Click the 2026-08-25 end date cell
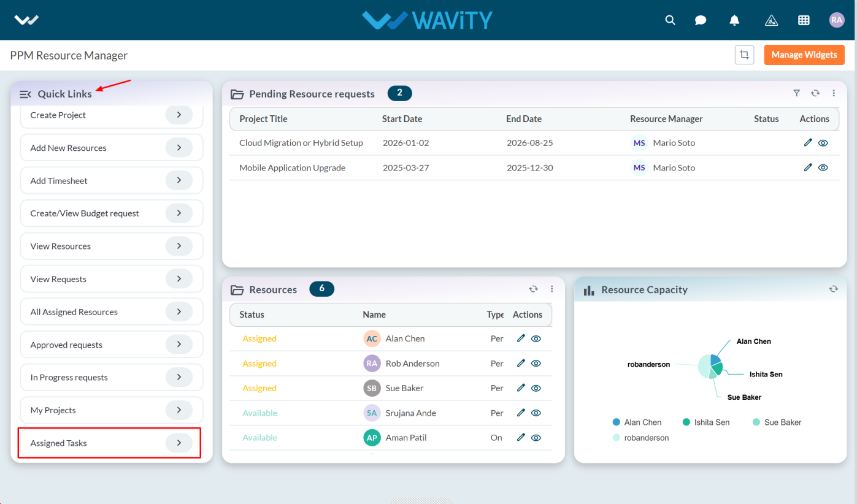 pos(530,143)
